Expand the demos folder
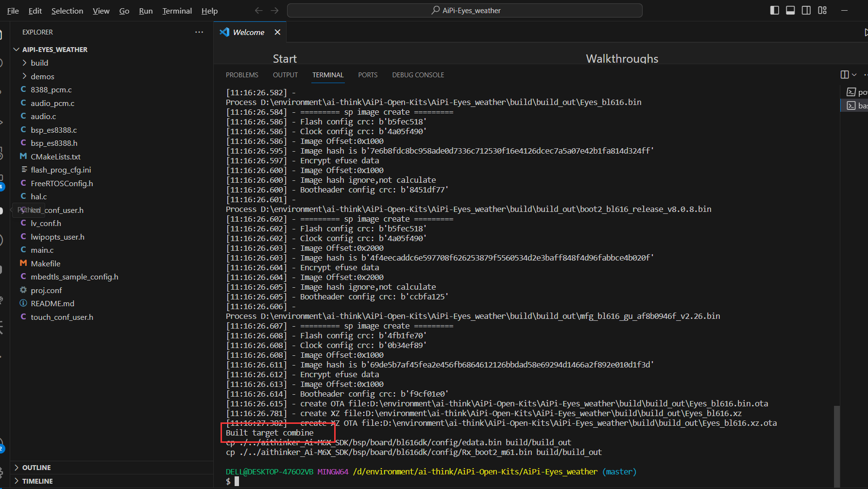This screenshot has height=489, width=868. pyautogui.click(x=112, y=76)
